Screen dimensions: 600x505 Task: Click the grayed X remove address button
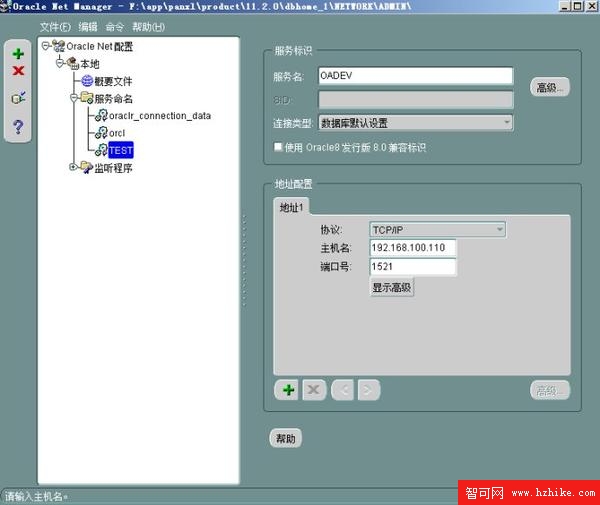click(314, 390)
